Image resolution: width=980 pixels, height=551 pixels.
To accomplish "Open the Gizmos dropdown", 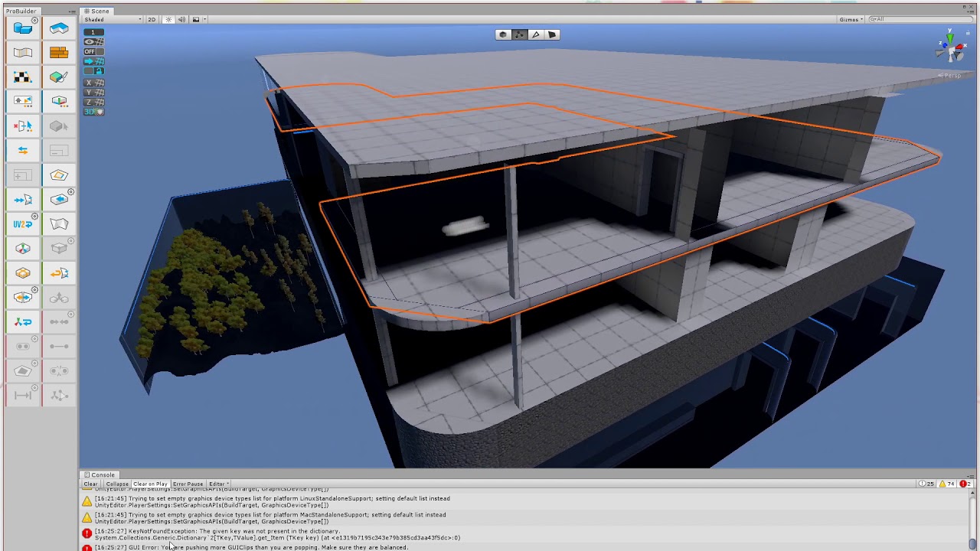I will (x=851, y=19).
